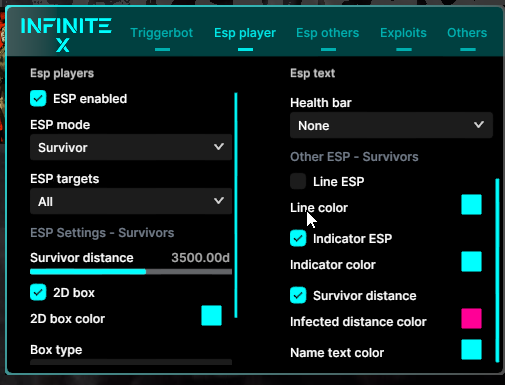Click the Name text color label
The image size is (505, 385).
(337, 353)
